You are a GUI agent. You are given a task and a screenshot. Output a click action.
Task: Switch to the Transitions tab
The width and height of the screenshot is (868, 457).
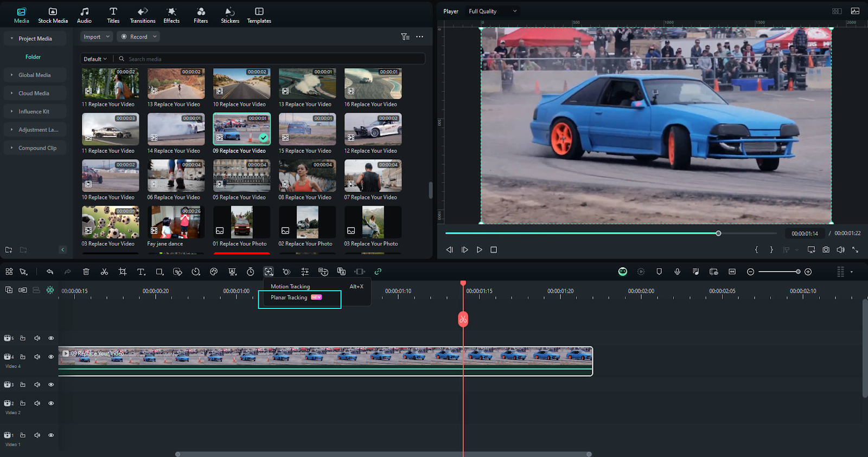pyautogui.click(x=143, y=15)
